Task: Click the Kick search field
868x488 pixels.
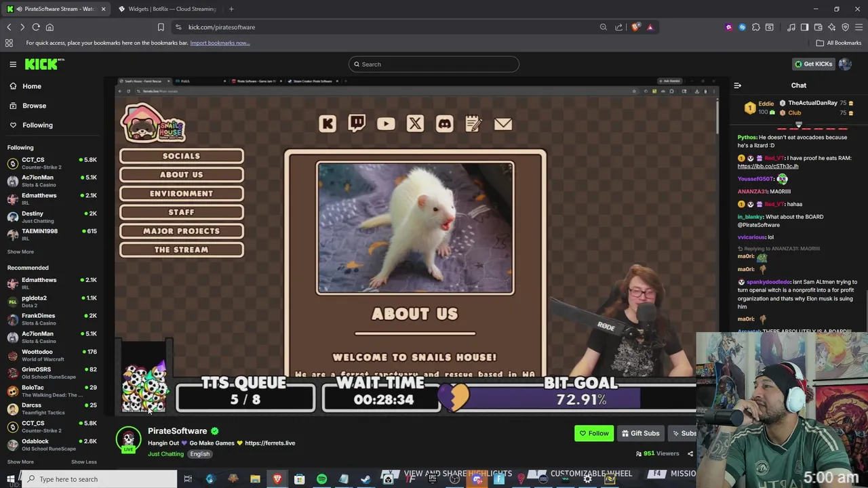Action: tap(434, 64)
